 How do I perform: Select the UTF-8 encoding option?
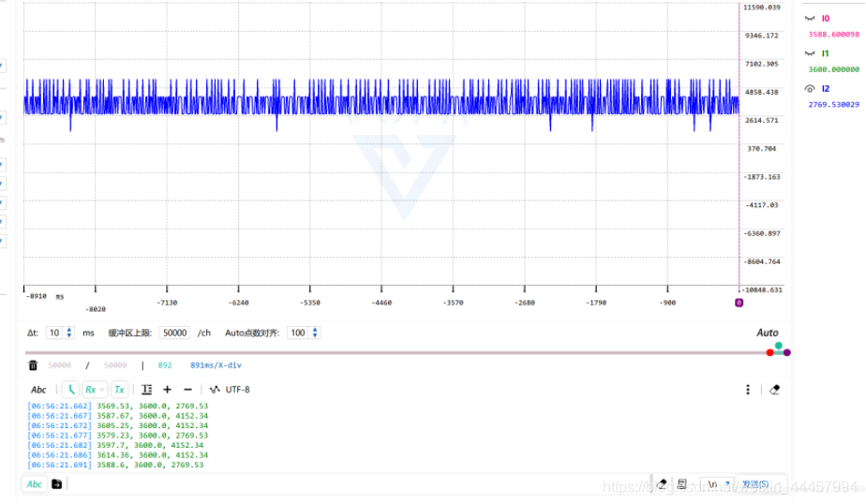237,390
